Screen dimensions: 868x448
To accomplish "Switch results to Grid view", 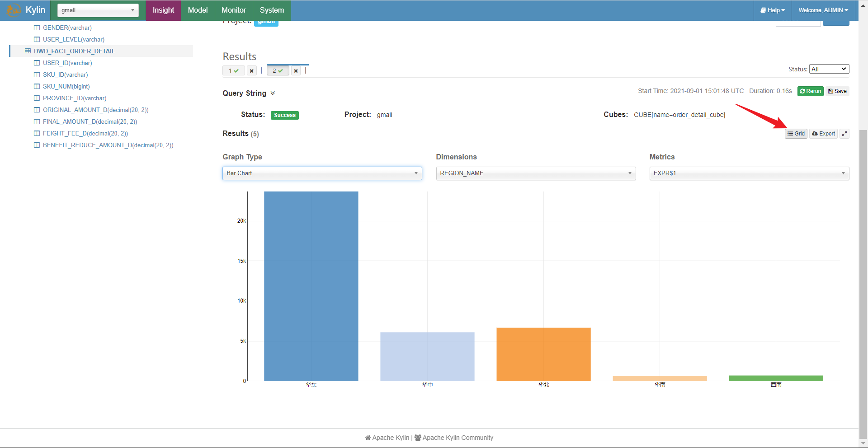I will click(796, 134).
